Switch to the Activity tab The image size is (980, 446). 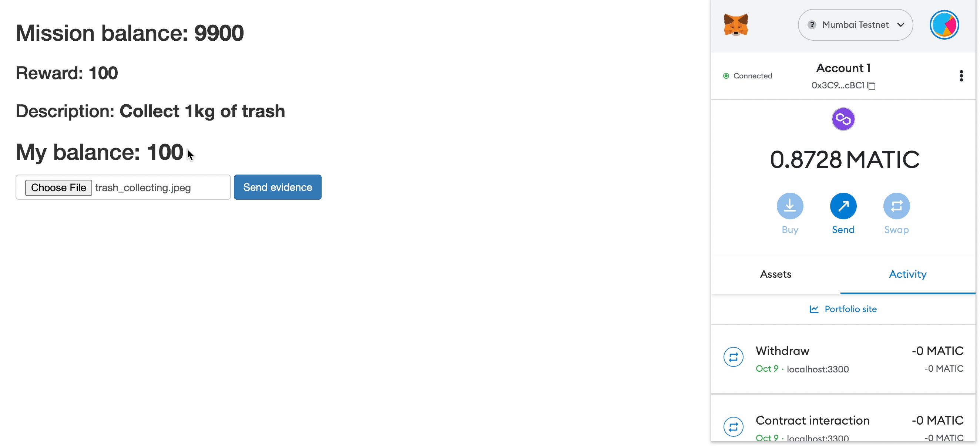907,274
